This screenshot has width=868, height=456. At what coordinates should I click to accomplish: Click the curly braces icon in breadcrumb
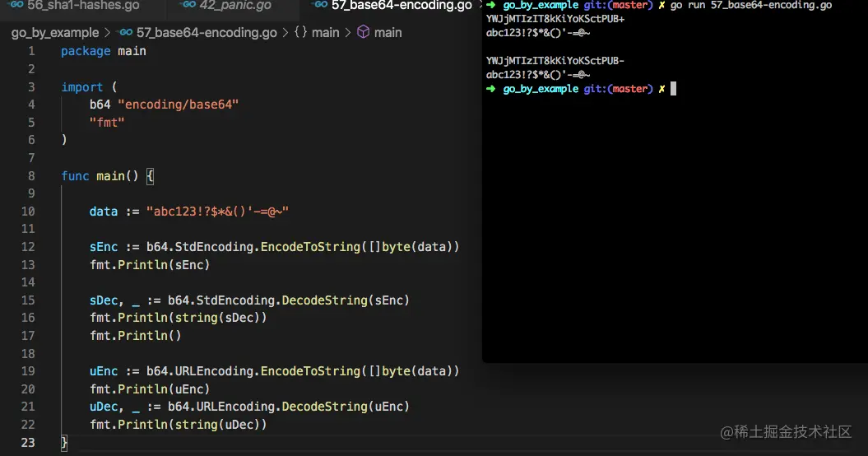300,32
